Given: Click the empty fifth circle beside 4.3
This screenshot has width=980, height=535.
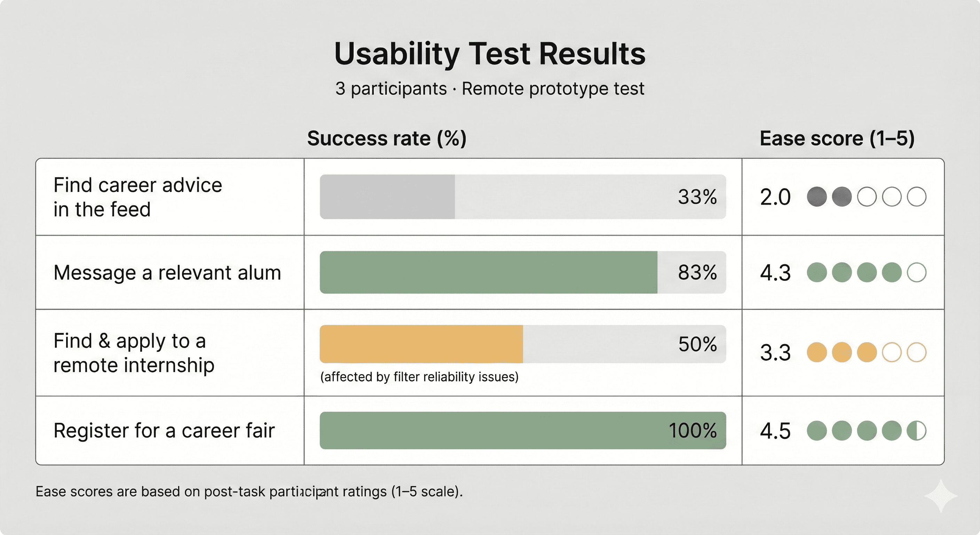Looking at the screenshot, I should click(916, 273).
